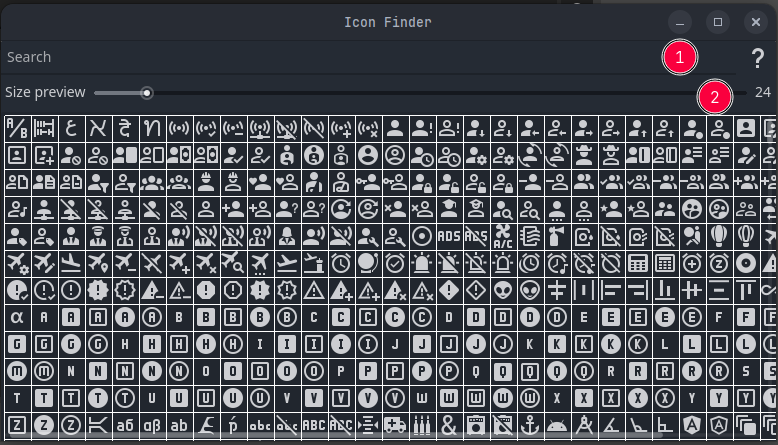Screen dimensions: 778x445
Task: Open help via the question mark button
Action: click(x=757, y=58)
